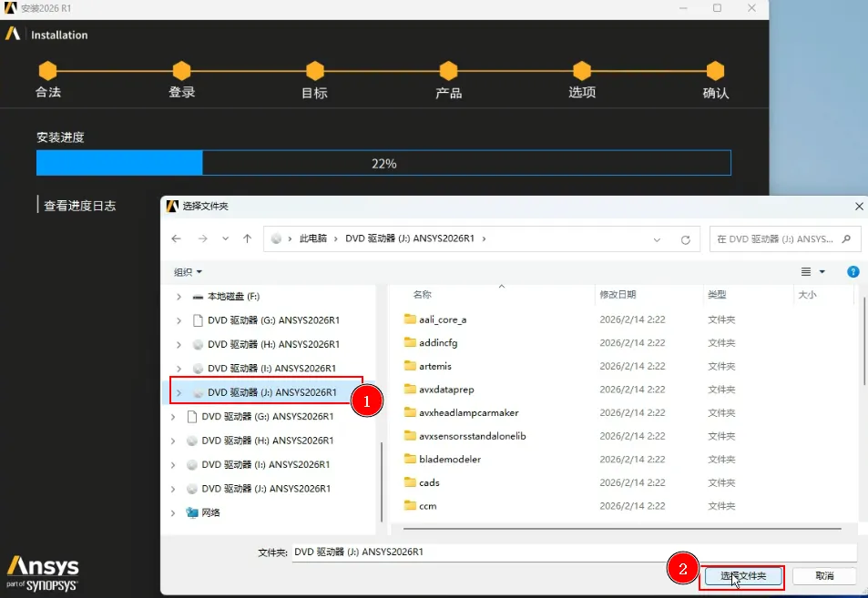Go forward using the dialog's forward arrow
This screenshot has width=868, height=598.
coord(202,238)
